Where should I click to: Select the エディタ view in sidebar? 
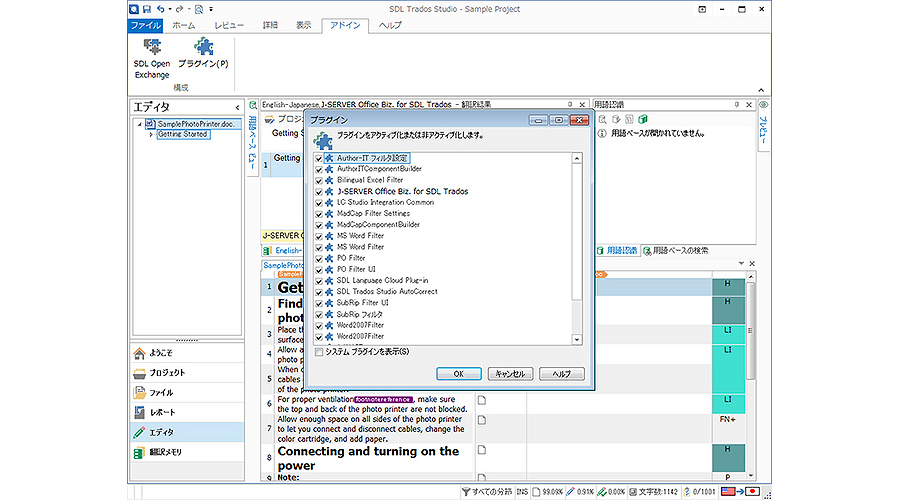tap(187, 432)
